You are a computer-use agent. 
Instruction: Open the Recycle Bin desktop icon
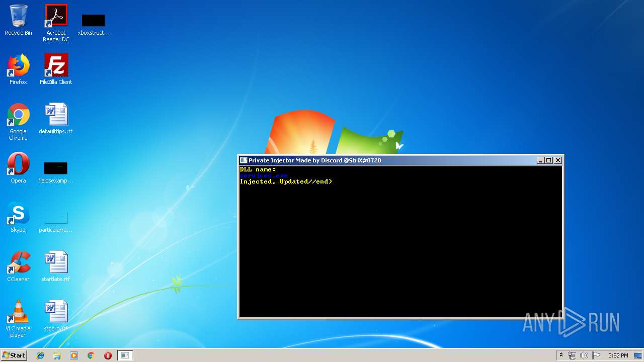[x=18, y=20]
